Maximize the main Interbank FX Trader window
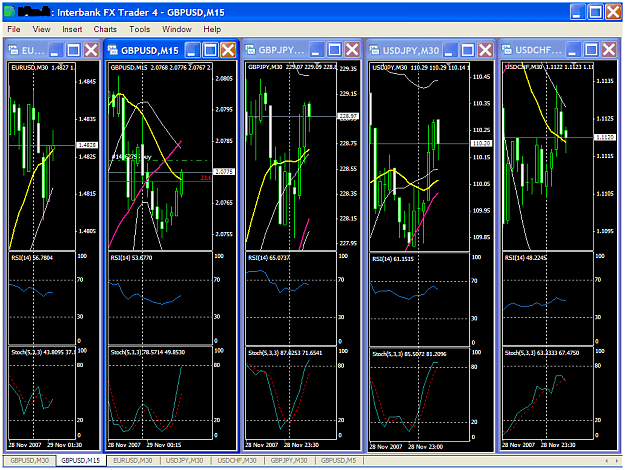 pyautogui.click(x=595, y=12)
